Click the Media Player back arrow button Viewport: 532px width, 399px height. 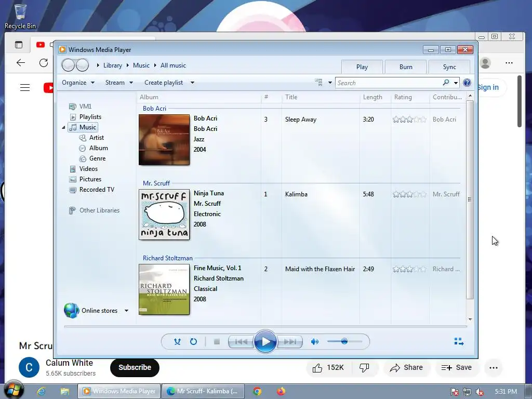(68, 65)
